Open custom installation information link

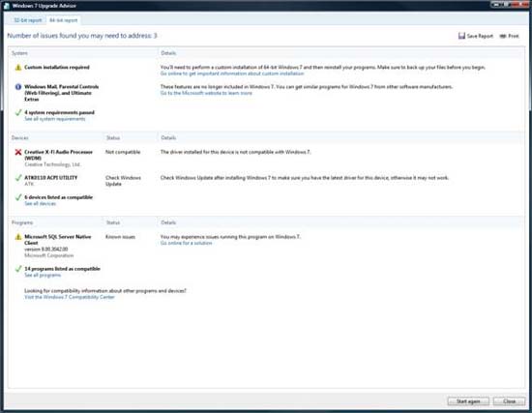(x=232, y=74)
